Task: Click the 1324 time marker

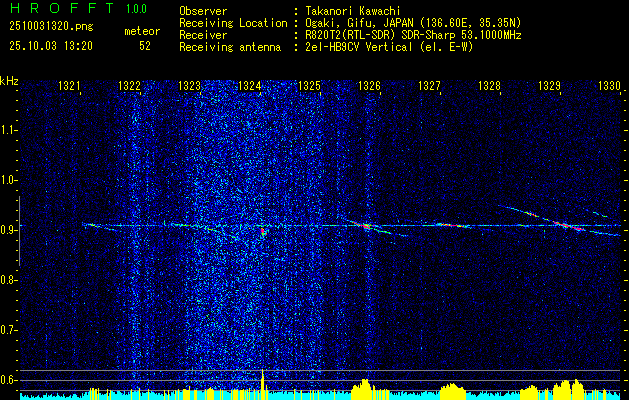Action: (x=249, y=85)
